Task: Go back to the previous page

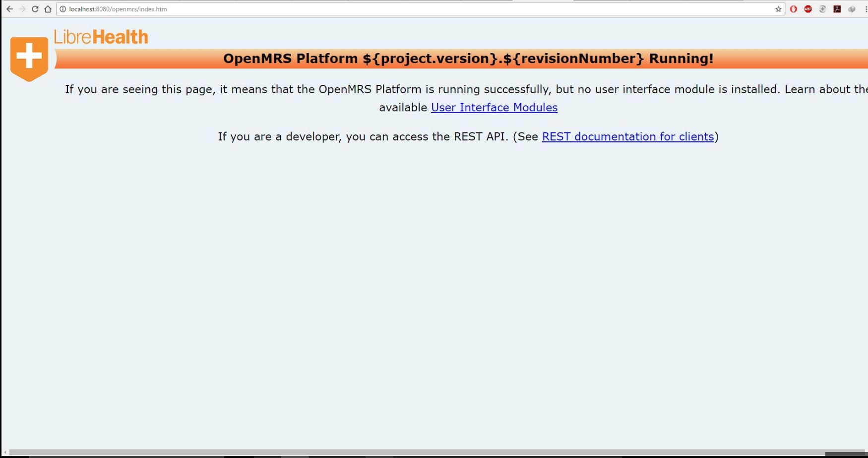Action: click(x=9, y=9)
